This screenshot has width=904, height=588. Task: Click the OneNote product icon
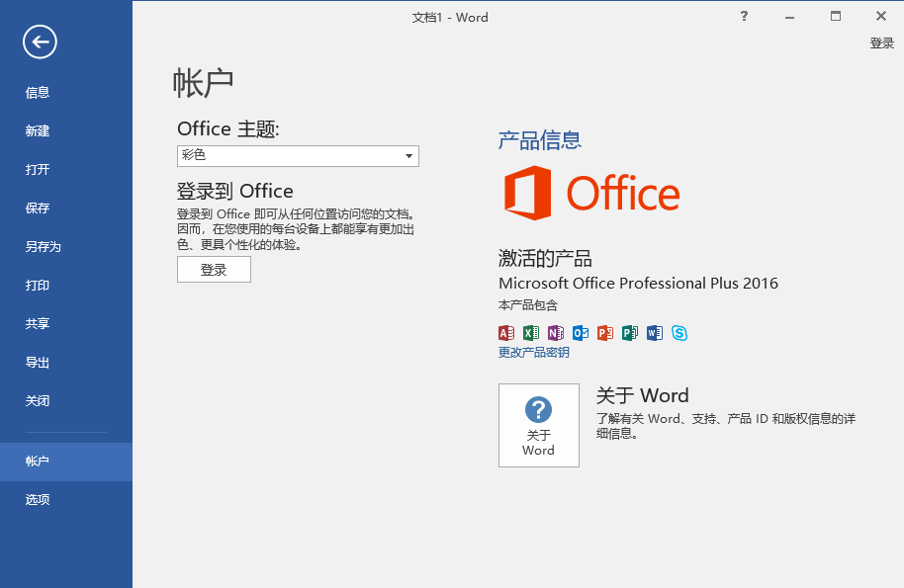pos(556,333)
